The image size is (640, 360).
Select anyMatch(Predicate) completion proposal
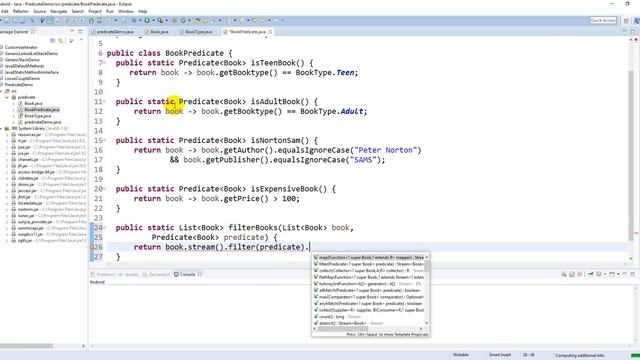tap(369, 303)
